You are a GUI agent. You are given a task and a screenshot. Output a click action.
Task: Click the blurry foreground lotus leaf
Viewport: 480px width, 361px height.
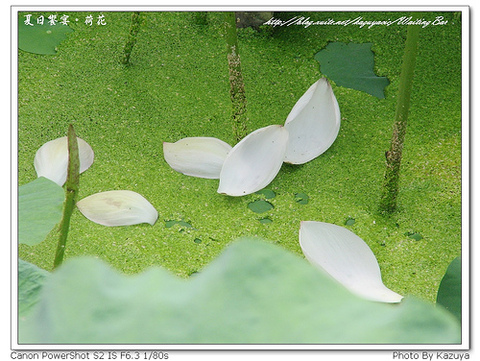[233, 297]
